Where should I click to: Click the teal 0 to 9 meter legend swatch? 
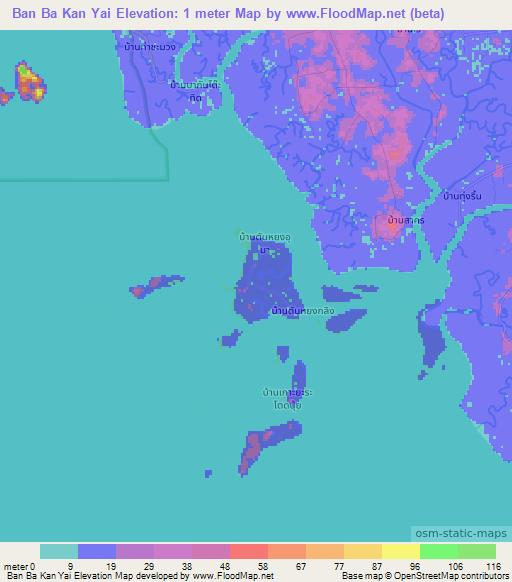click(59, 551)
